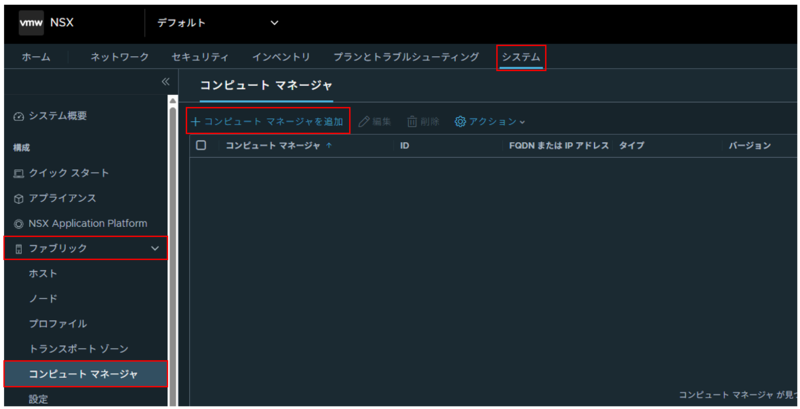Open トランスポート ゾーン page

[x=79, y=349]
